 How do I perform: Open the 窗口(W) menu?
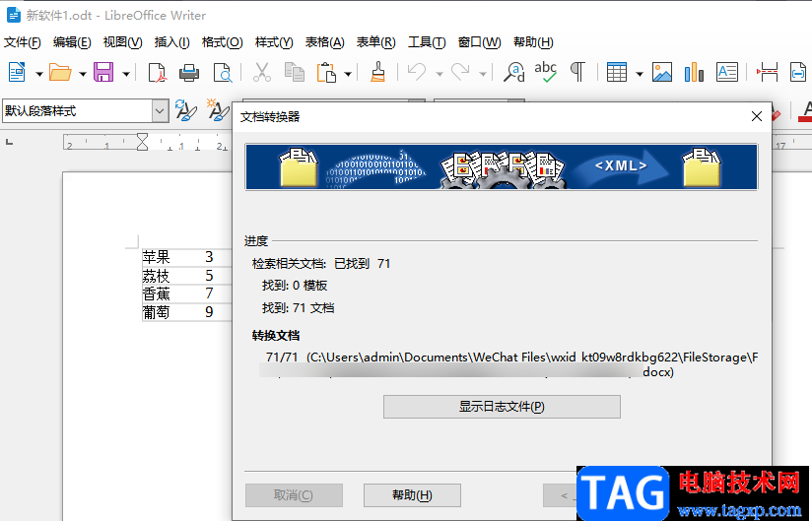(x=480, y=42)
